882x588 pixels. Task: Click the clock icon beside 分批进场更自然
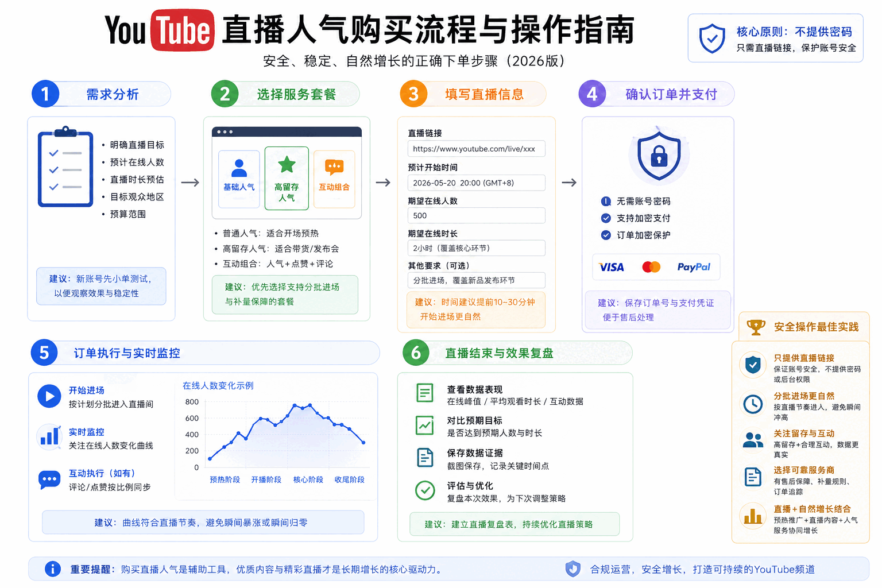[753, 404]
